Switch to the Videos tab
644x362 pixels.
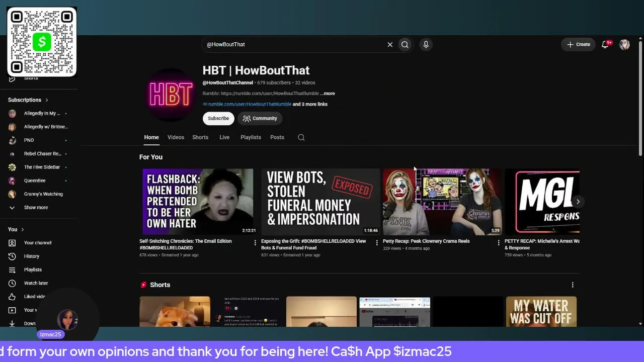tap(176, 137)
